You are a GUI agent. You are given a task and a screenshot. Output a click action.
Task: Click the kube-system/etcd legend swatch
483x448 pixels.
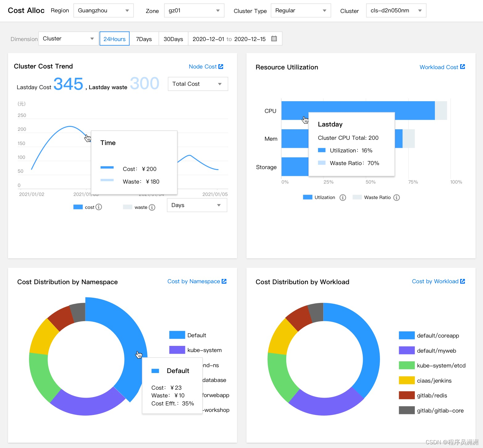pyautogui.click(x=407, y=365)
